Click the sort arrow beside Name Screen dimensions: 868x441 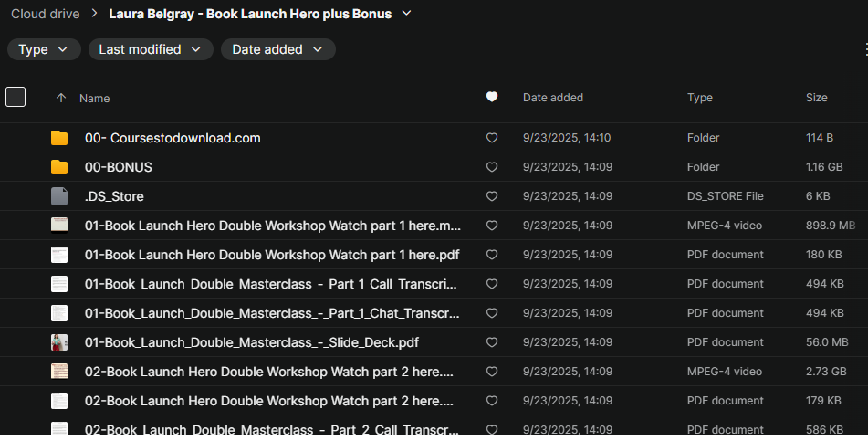[x=61, y=98]
